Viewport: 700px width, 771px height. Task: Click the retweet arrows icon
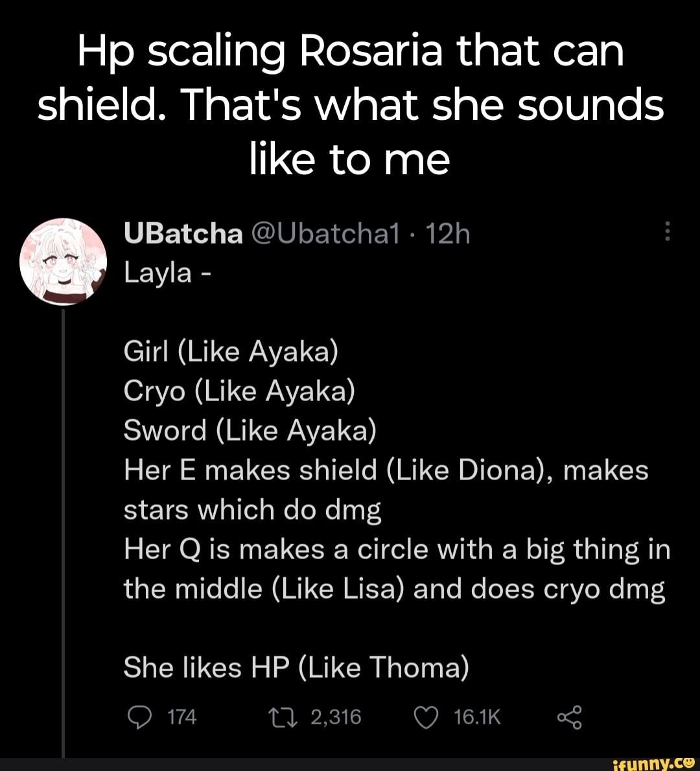point(284,717)
